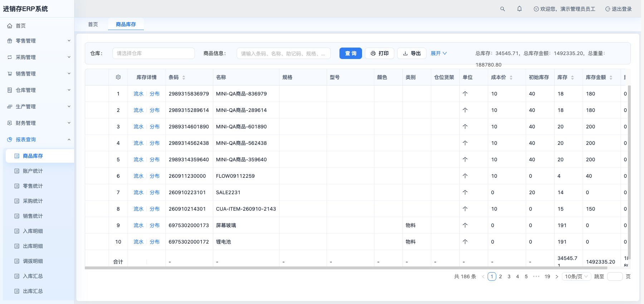Click the 导出 export button
This screenshot has width=644, height=304.
[x=412, y=53]
